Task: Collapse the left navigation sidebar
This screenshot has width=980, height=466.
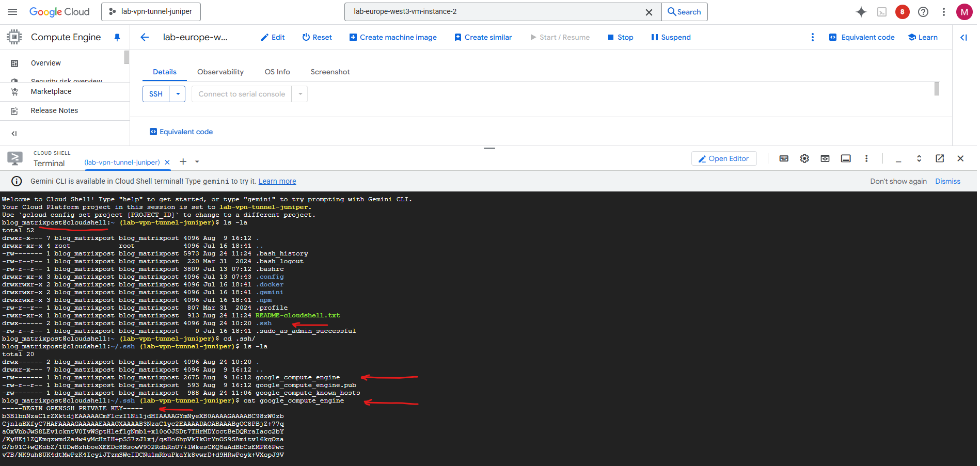Action: pyautogui.click(x=14, y=133)
